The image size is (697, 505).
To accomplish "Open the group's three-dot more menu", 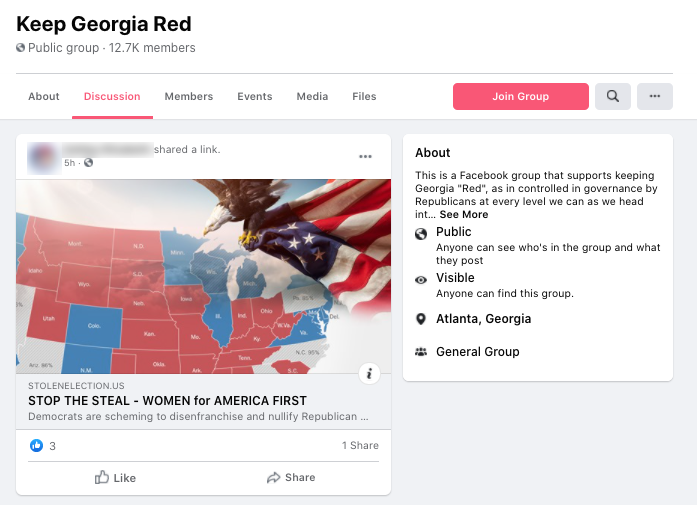I will (655, 97).
